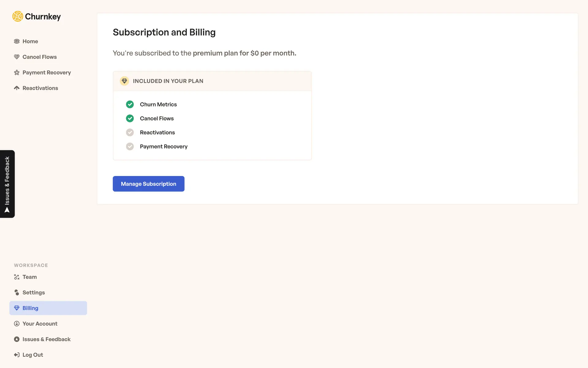
Task: Open the Payment Recovery section from sidebar
Action: pos(47,73)
